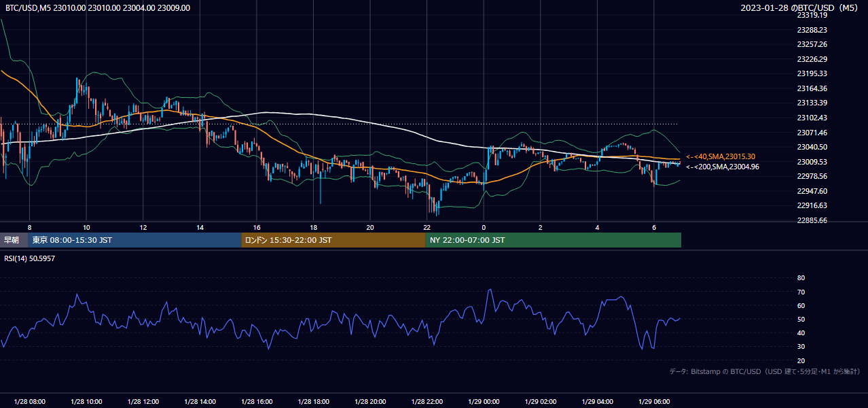Click RSI axis level 20
Screen dimensions: 868x408
pos(801,360)
